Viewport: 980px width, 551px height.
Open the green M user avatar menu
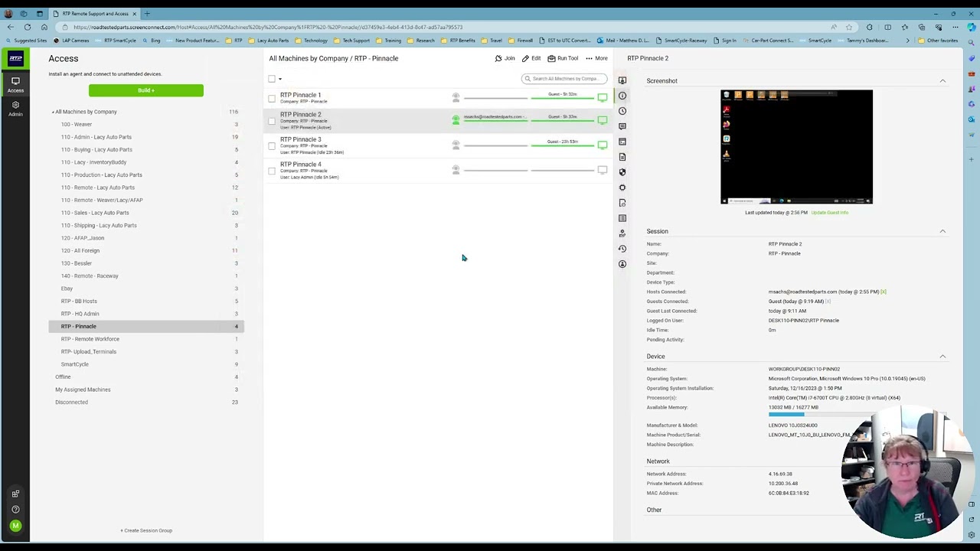[x=15, y=526]
